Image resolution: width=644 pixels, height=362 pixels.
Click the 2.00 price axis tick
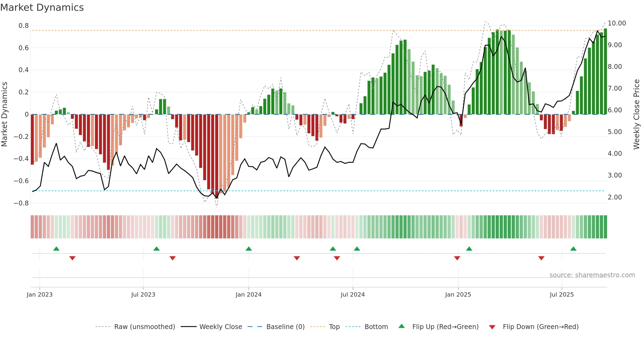pyautogui.click(x=615, y=197)
